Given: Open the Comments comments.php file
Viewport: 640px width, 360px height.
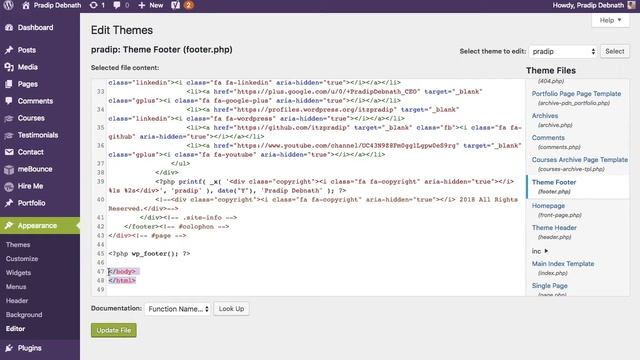Looking at the screenshot, I should pyautogui.click(x=548, y=138).
